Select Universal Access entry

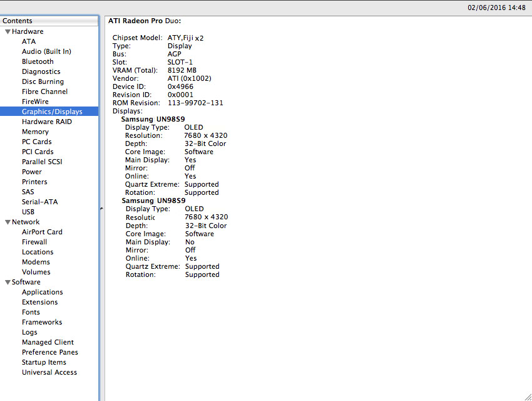click(49, 372)
